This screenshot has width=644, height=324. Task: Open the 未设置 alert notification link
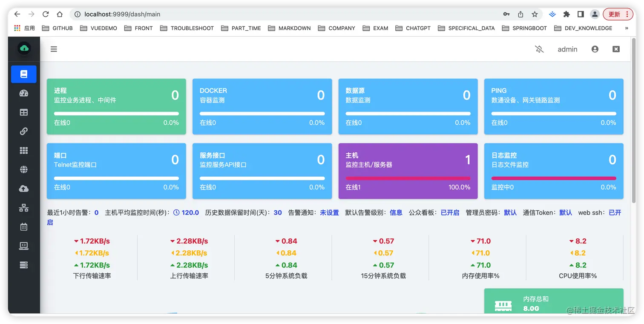point(330,212)
